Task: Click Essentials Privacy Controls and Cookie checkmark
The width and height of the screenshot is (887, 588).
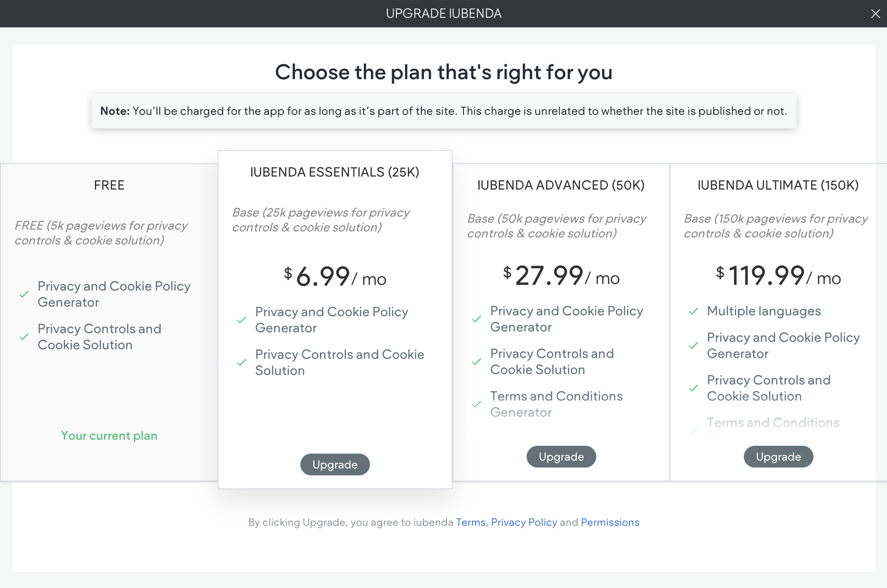Action: 242,363
